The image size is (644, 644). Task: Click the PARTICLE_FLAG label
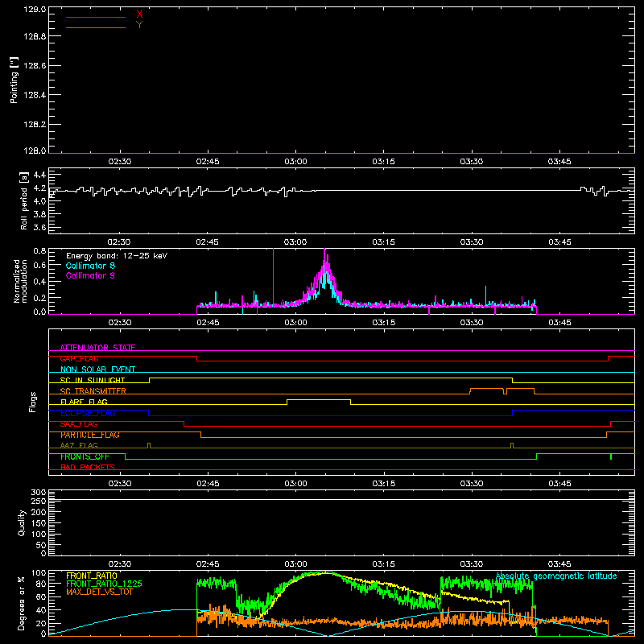[x=90, y=435]
